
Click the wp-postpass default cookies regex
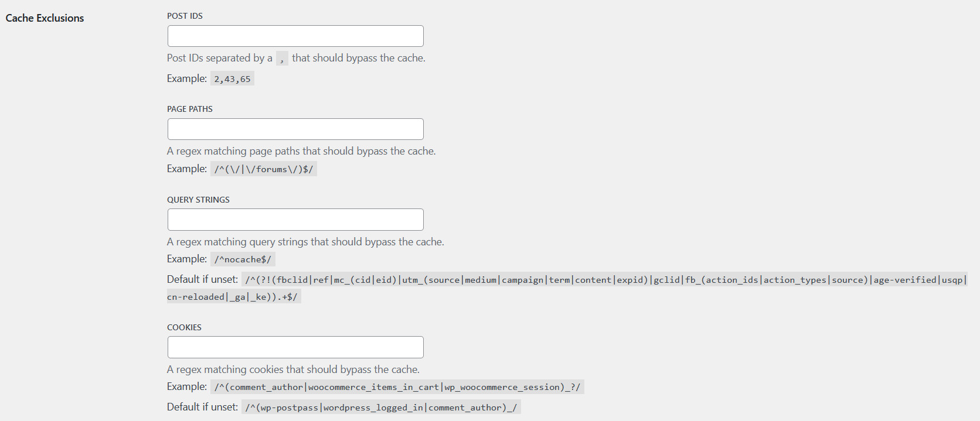point(381,408)
